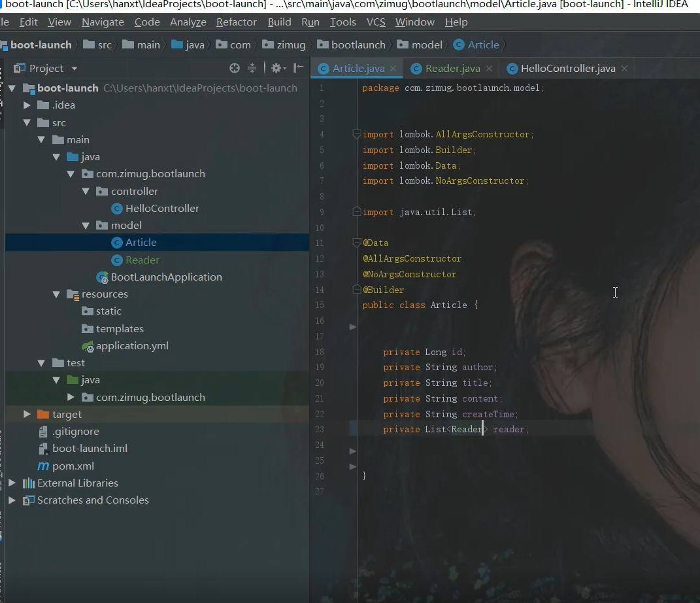700x603 pixels.
Task: Expand com.zimug.bootlaunch under test
Action: (x=71, y=396)
